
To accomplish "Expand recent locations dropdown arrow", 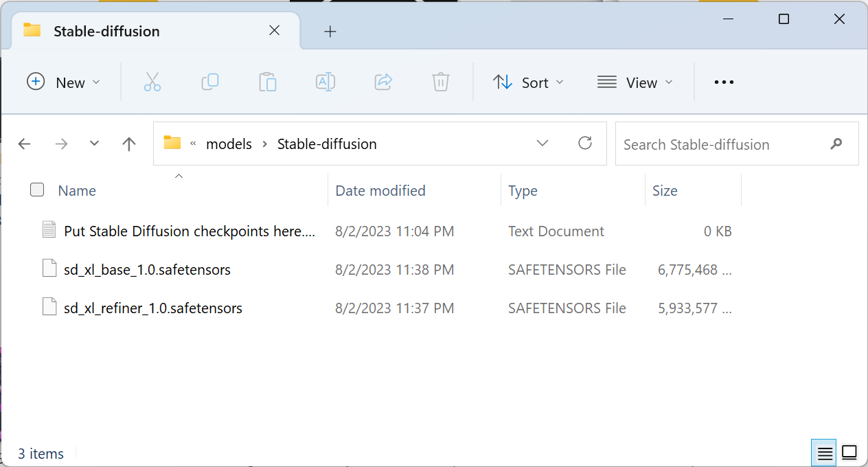I will (x=95, y=144).
